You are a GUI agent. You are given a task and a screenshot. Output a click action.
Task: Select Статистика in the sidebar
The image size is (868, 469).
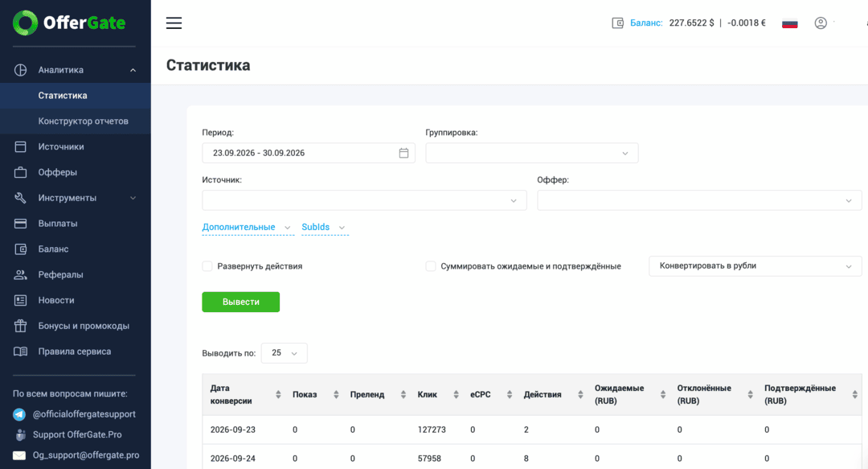pos(76,96)
